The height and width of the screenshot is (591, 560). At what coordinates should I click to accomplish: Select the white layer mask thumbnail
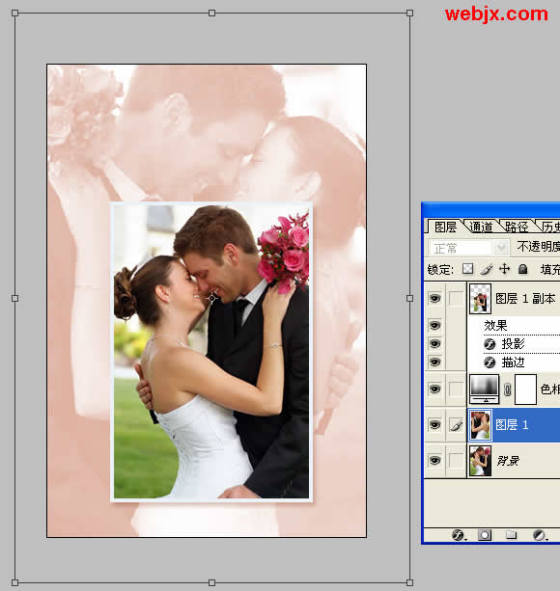(x=525, y=389)
